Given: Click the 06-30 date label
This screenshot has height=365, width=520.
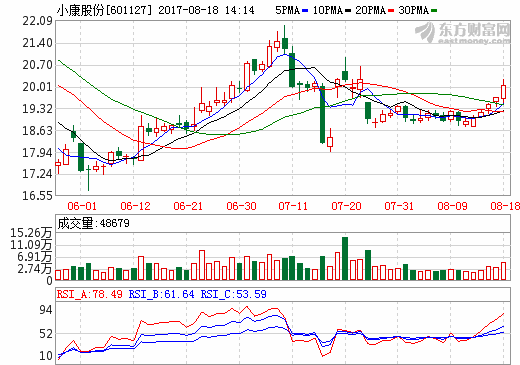Looking at the screenshot, I should (241, 206).
